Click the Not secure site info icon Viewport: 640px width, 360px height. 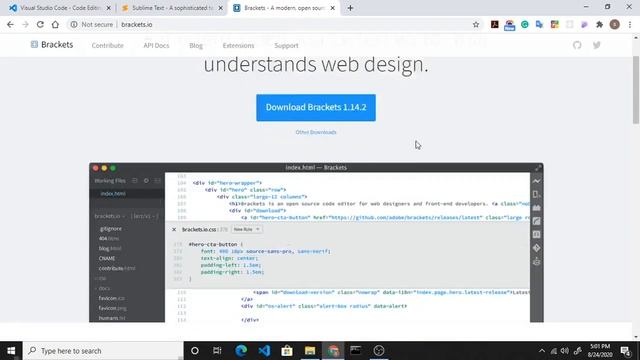(74, 24)
